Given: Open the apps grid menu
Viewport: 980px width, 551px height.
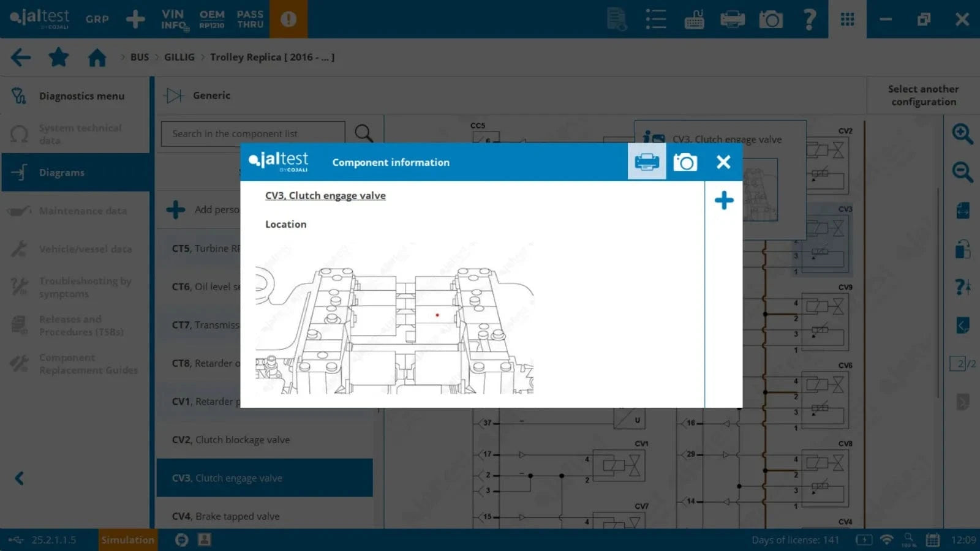Looking at the screenshot, I should click(848, 19).
